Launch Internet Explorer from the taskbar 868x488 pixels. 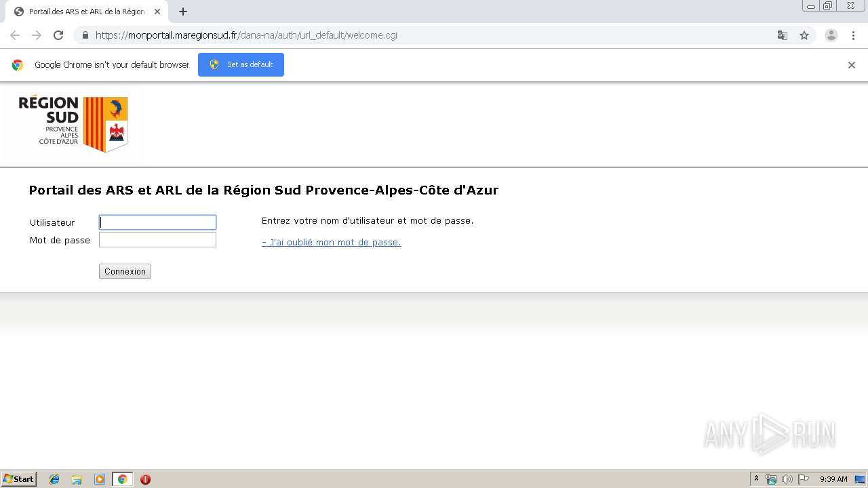(54, 479)
